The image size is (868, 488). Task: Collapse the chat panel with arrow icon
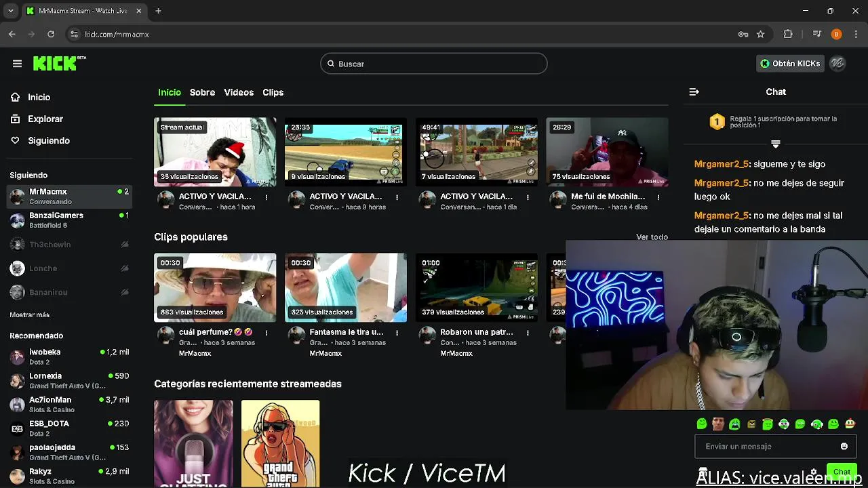tap(694, 91)
